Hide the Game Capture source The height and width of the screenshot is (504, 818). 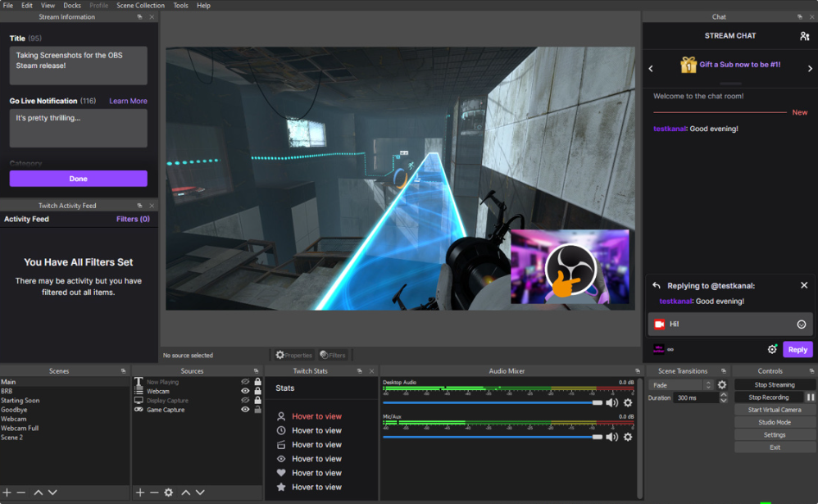[x=245, y=410]
